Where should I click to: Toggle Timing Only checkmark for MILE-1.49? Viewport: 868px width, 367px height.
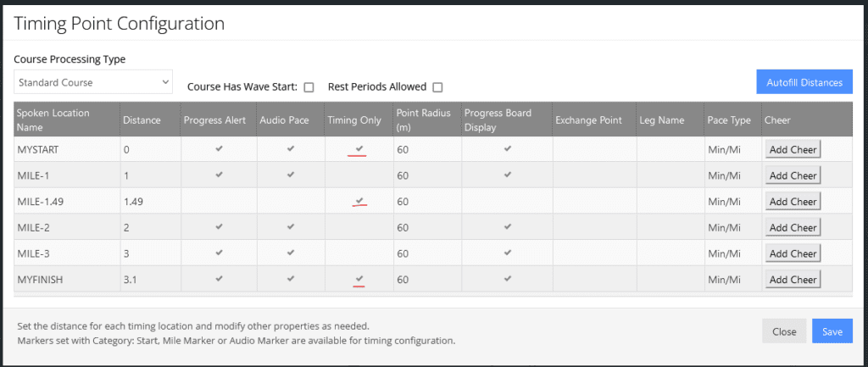point(359,201)
